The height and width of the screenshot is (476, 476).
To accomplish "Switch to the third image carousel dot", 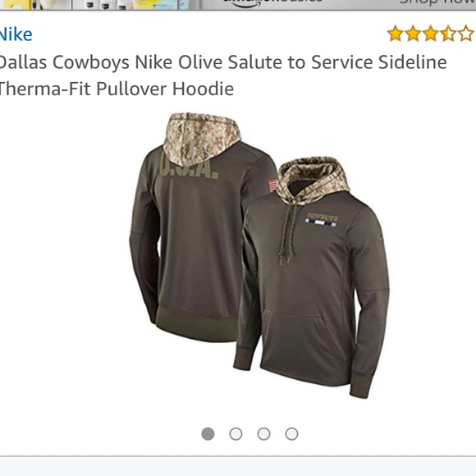I will click(263, 434).
